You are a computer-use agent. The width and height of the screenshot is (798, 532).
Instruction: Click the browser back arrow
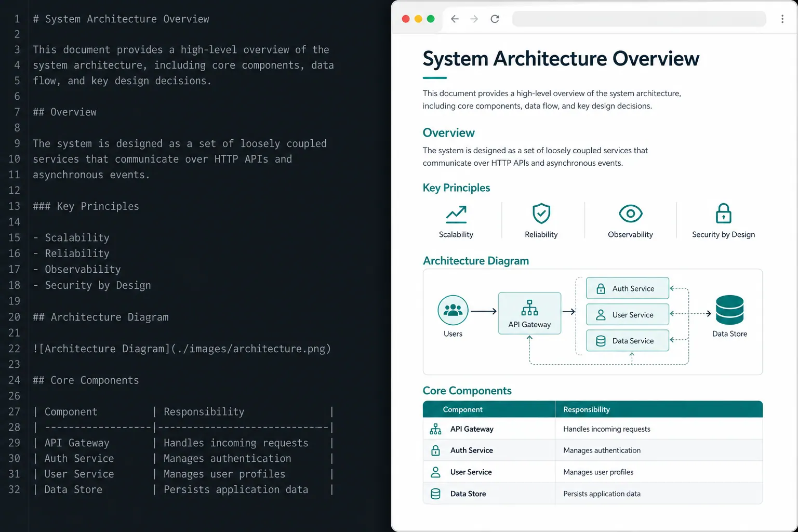point(455,19)
